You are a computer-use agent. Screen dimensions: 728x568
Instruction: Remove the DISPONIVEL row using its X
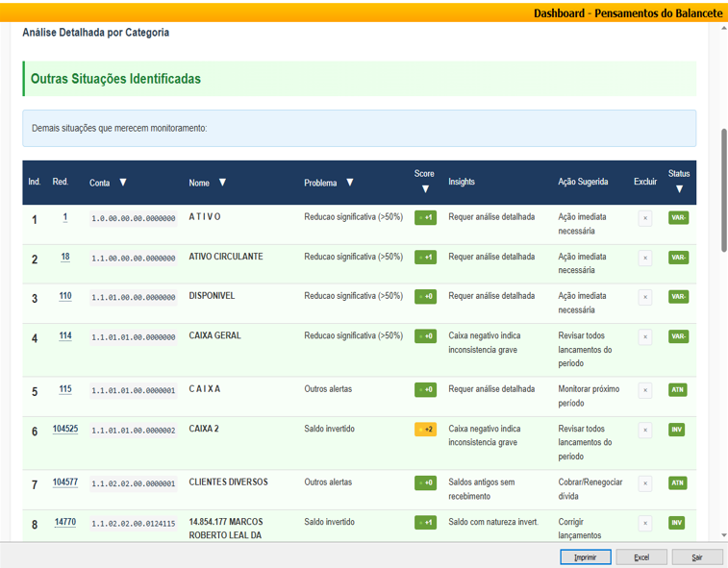[x=644, y=297]
